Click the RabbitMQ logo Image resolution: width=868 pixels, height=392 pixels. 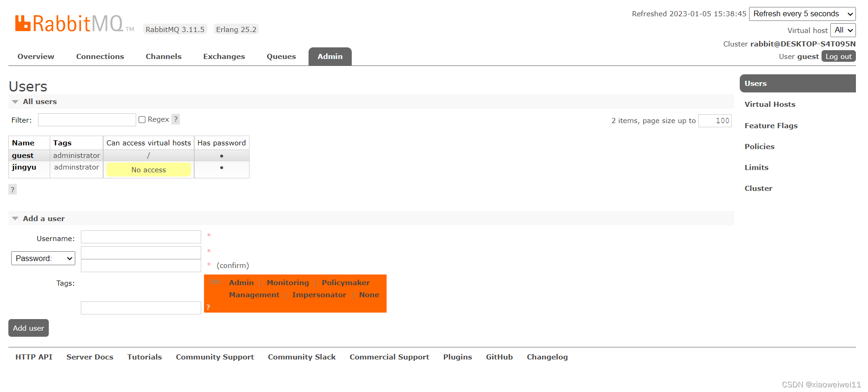[74, 24]
